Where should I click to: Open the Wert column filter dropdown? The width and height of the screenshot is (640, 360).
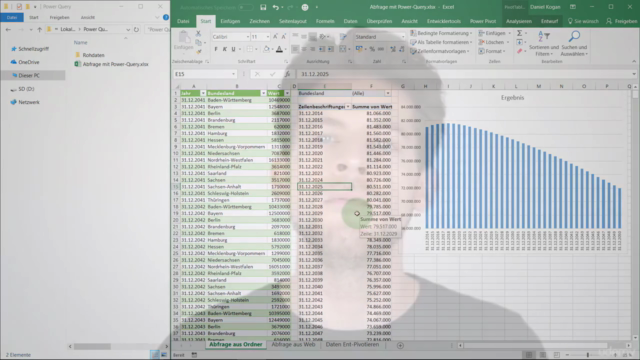287,93
